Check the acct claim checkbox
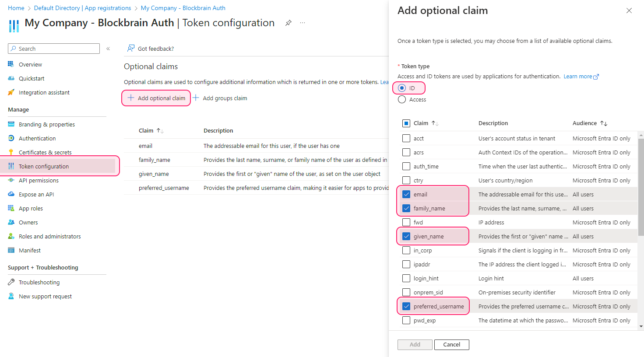Image resolution: width=644 pixels, height=357 pixels. pyautogui.click(x=406, y=138)
